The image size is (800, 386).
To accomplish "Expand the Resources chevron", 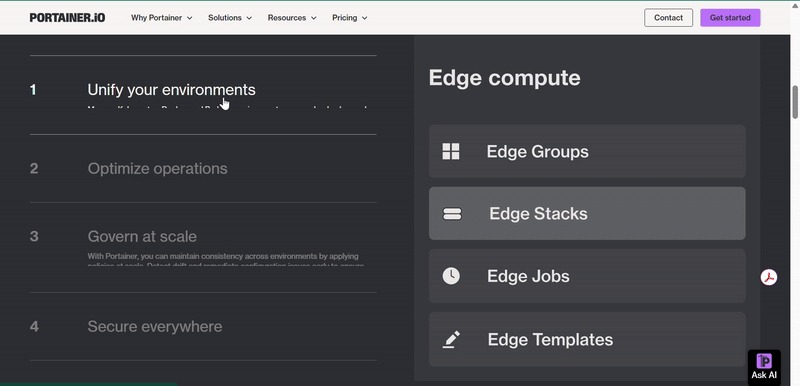I will (313, 18).
